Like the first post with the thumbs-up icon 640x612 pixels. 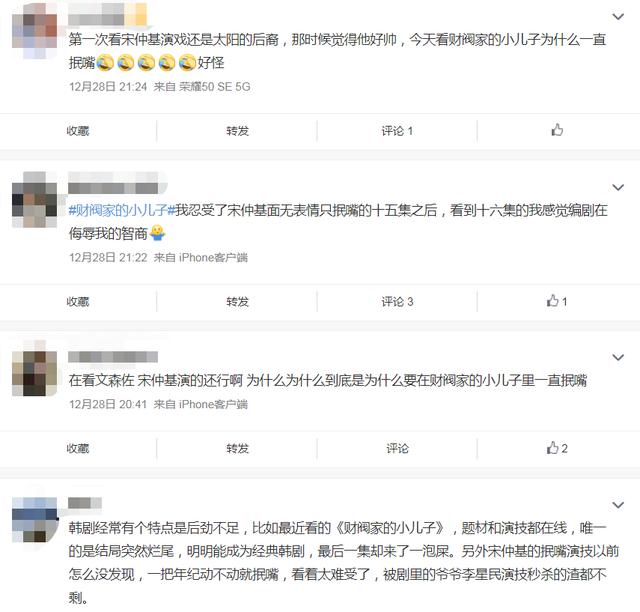click(x=557, y=130)
